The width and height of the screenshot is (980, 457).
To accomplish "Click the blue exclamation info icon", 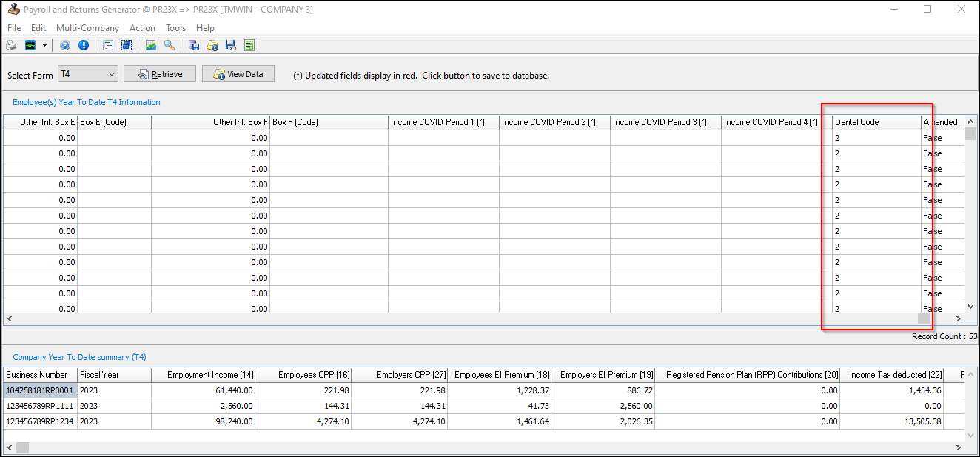I will [x=84, y=44].
